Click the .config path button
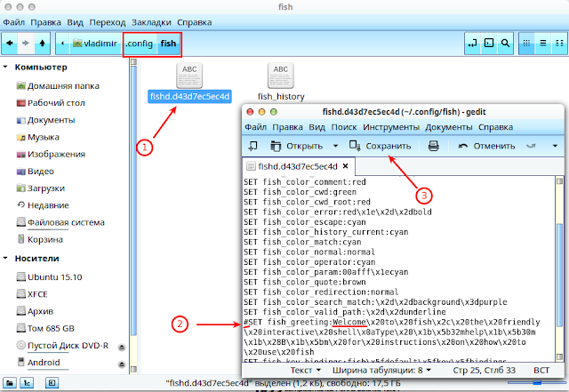The image size is (569, 392). pos(140,44)
